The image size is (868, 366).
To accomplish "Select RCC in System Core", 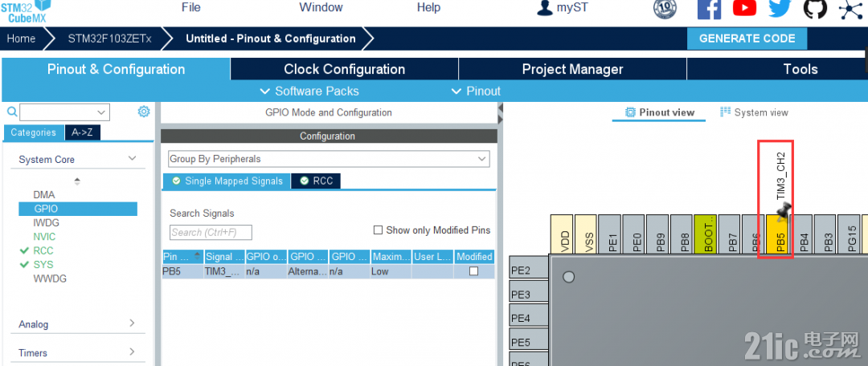I will coord(43,250).
